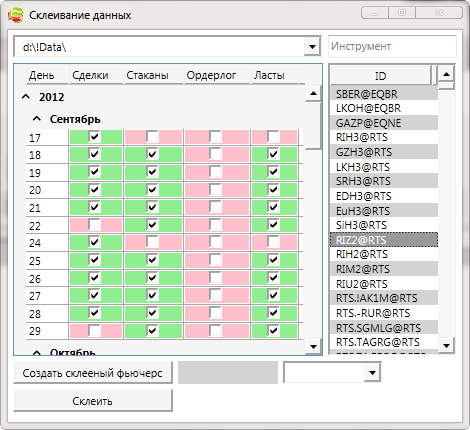Click the application logo icon in title bar
Screen dimensions: 470x430
[16, 15]
